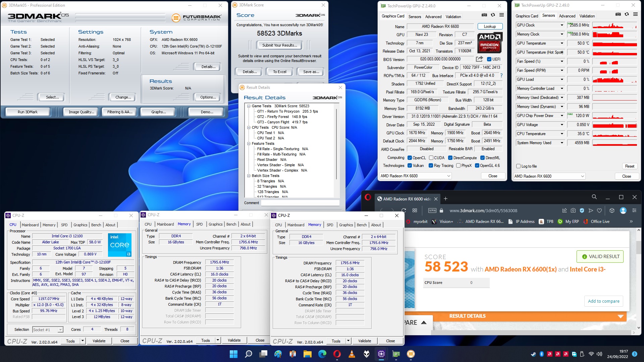Click the Opera address bar URL
Image resolution: width=644 pixels, height=362 pixels.
(483, 210)
